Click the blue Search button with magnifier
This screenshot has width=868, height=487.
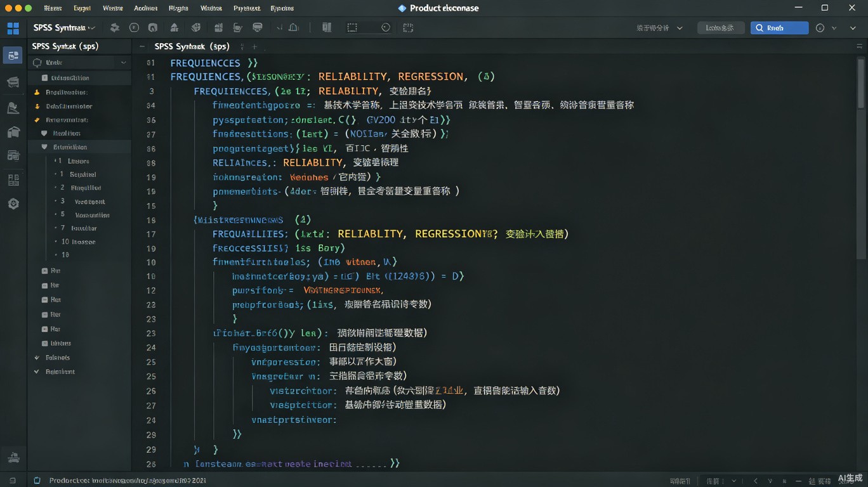(779, 28)
